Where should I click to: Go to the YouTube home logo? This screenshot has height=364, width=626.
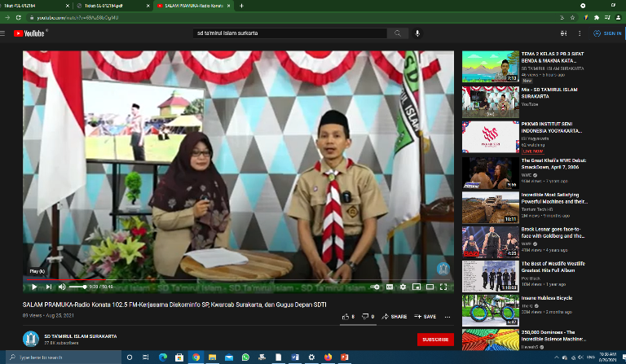29,33
